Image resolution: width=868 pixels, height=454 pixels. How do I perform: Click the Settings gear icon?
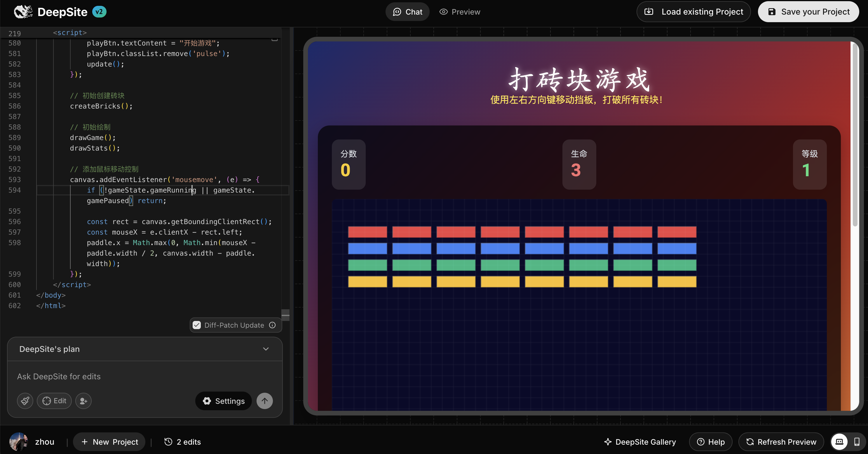pyautogui.click(x=207, y=401)
